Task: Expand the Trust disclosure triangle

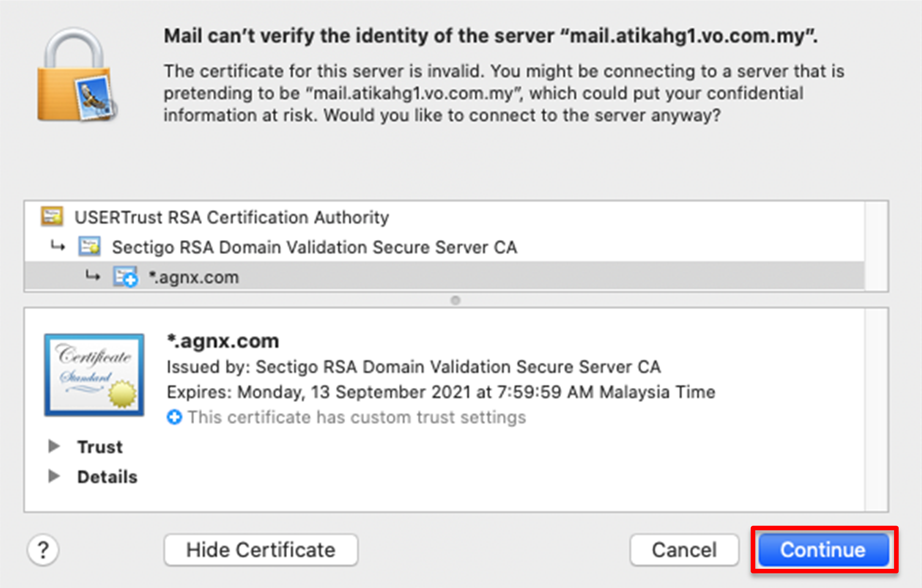Action: coord(54,446)
